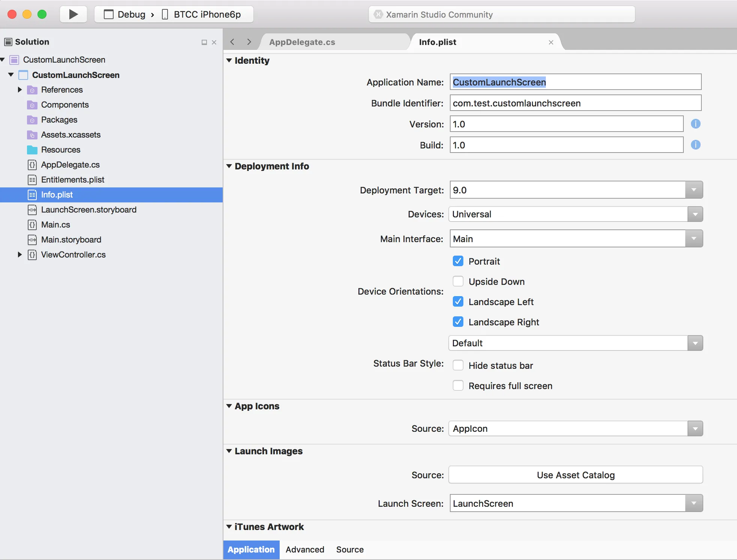The width and height of the screenshot is (737, 560).
Task: Collapse the Identity section
Action: point(229,60)
